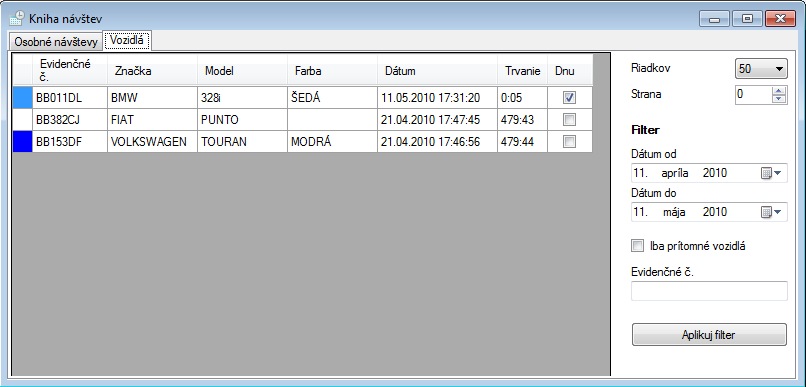806x387 pixels.
Task: Click duration cell 479:44
Action: (522, 141)
